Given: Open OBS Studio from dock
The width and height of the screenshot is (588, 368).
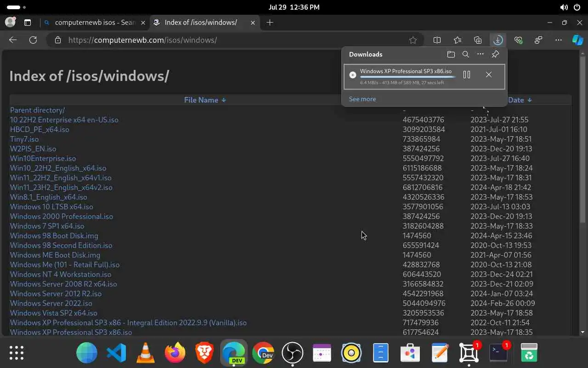Looking at the screenshot, I should (293, 353).
